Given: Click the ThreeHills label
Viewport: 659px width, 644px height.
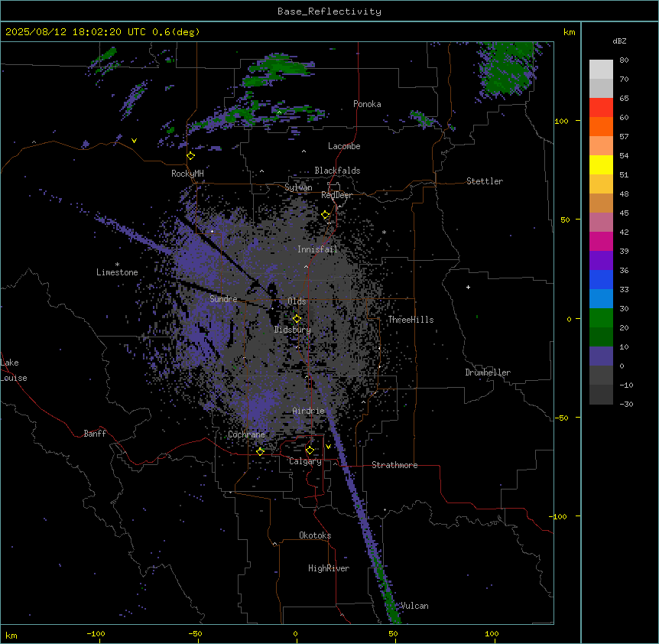Looking at the screenshot, I should [x=411, y=320].
